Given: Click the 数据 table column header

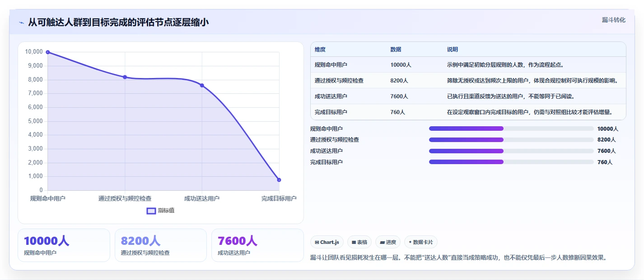Looking at the screenshot, I should tap(396, 49).
